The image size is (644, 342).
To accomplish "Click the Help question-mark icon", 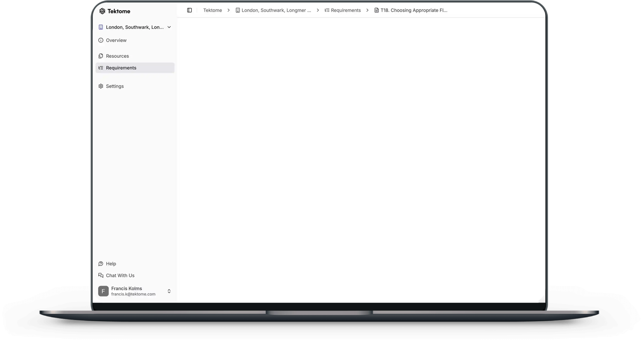I will pos(101,264).
